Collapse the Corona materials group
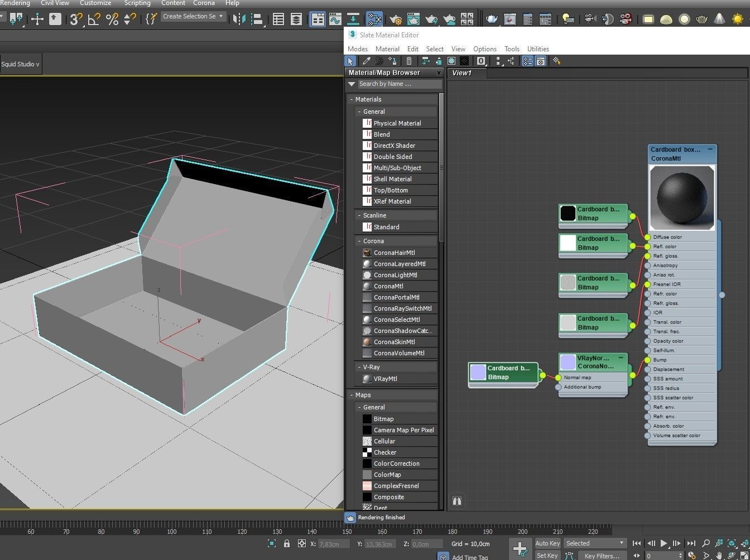This screenshot has width=750, height=560. click(359, 241)
